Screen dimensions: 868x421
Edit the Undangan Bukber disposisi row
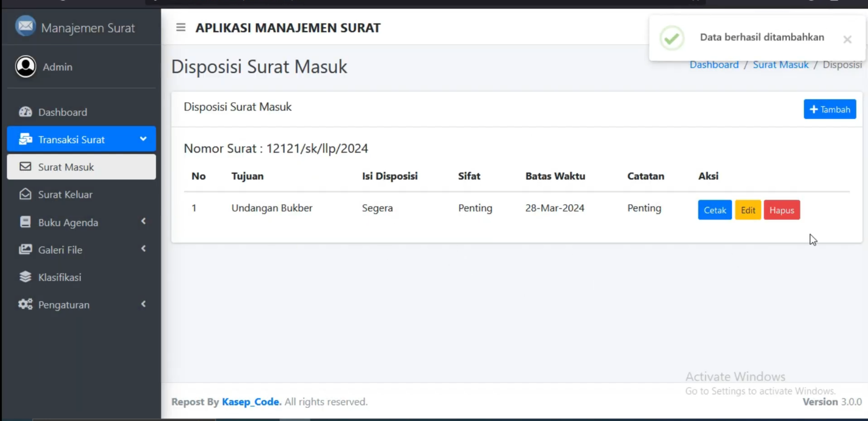(x=748, y=210)
